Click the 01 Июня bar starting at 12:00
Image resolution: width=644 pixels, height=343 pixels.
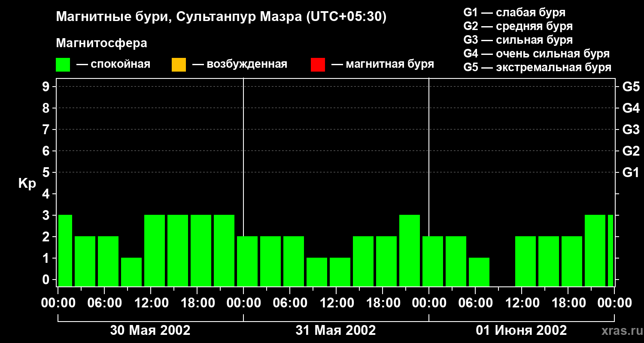click(526, 261)
